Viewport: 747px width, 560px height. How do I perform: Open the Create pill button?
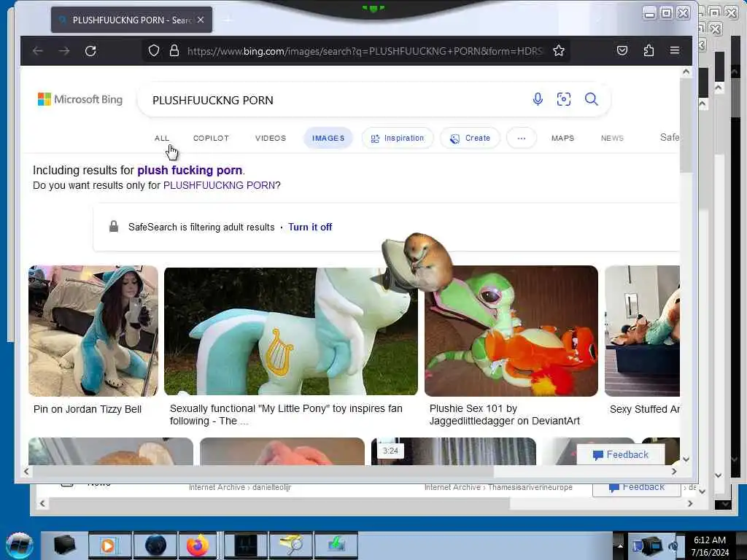pos(471,138)
